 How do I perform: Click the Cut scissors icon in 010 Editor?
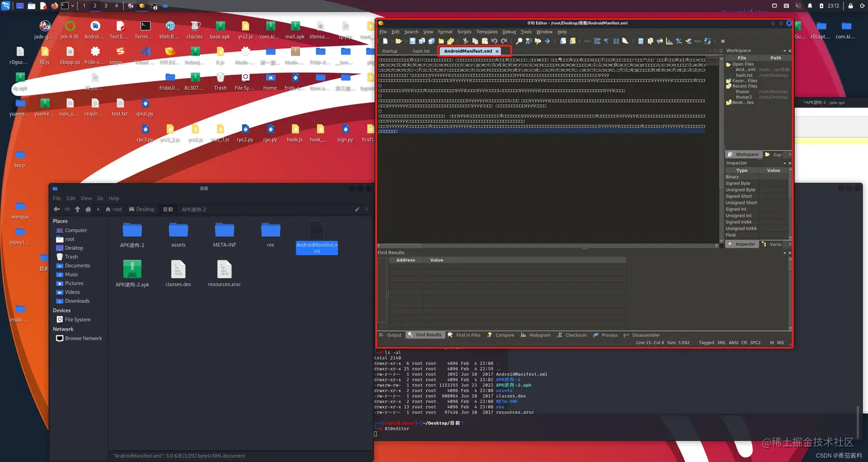point(466,41)
